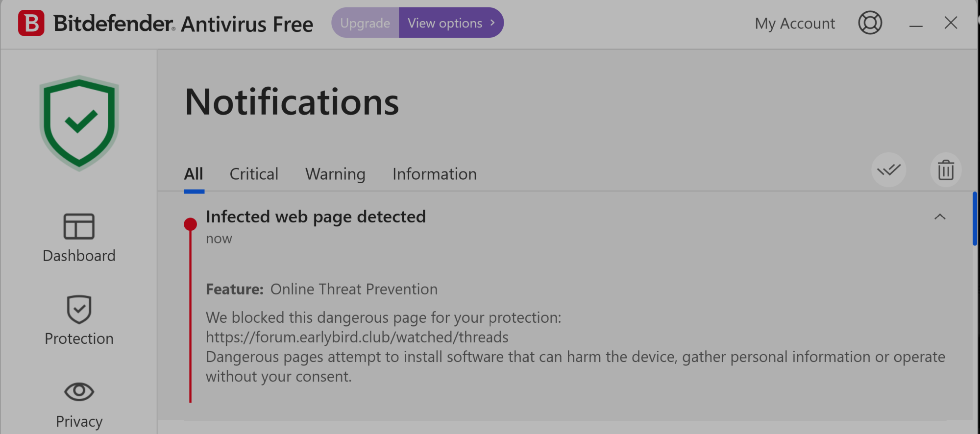The image size is (980, 434).
Task: Mark all notifications as read
Action: pos(888,170)
